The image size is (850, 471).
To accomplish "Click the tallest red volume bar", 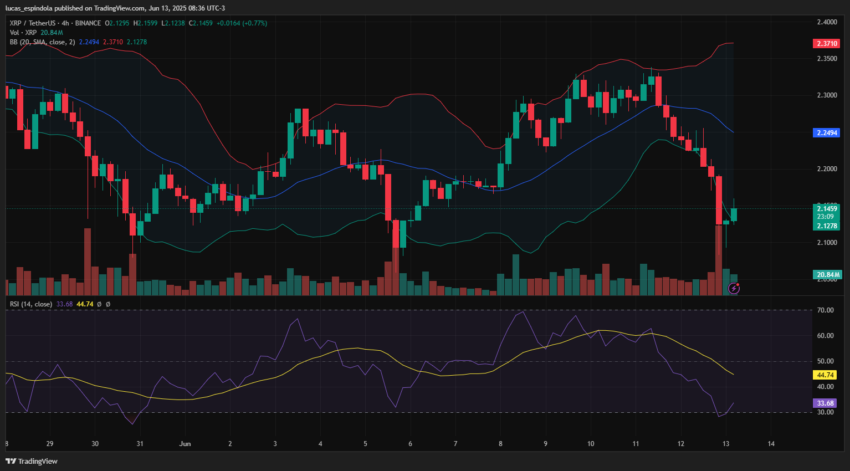I will (719, 260).
